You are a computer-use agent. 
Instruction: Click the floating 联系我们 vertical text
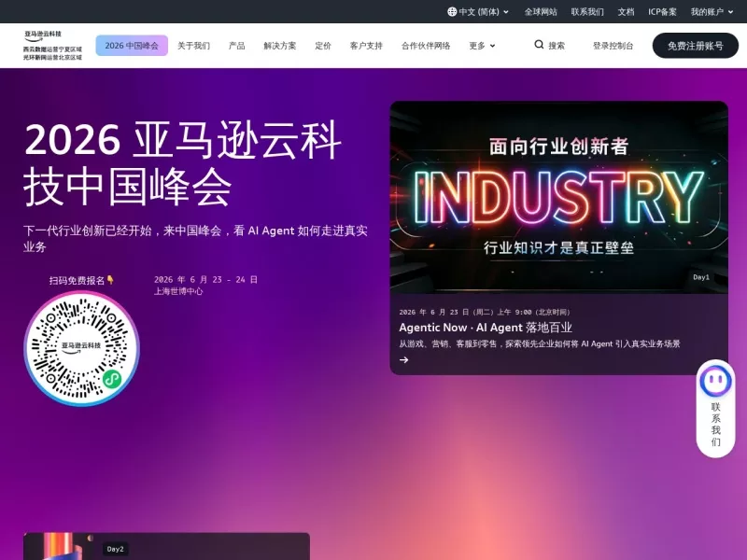(x=715, y=425)
